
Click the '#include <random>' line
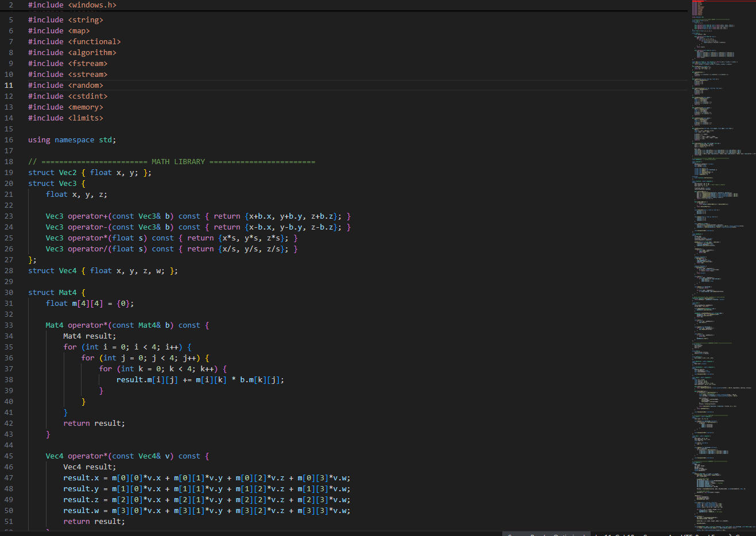coord(66,85)
